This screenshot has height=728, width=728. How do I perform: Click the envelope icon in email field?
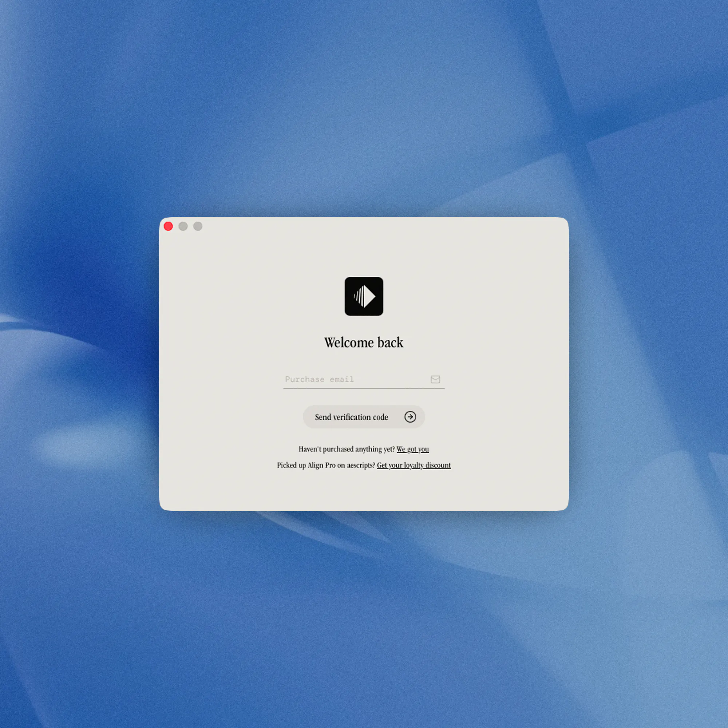tap(435, 379)
